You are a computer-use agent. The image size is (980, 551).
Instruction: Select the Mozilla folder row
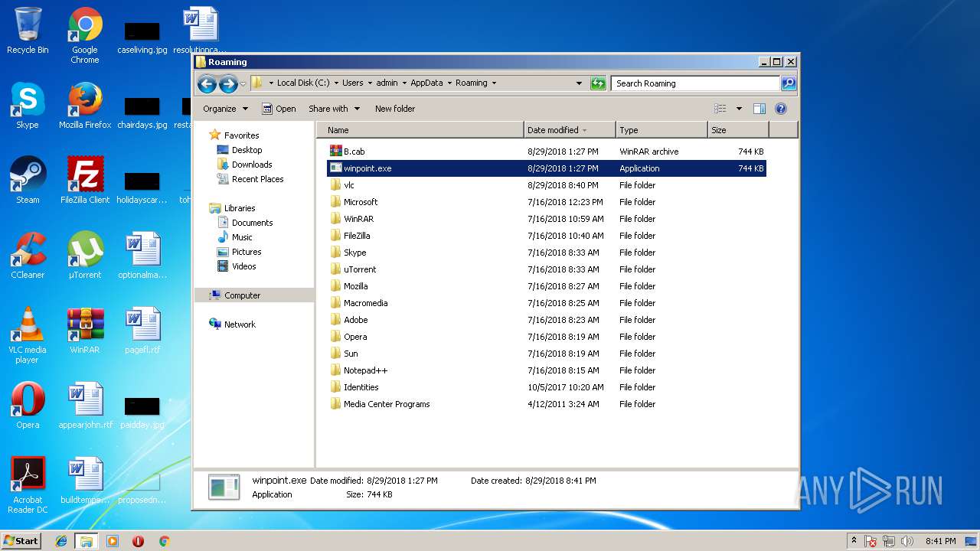click(547, 286)
